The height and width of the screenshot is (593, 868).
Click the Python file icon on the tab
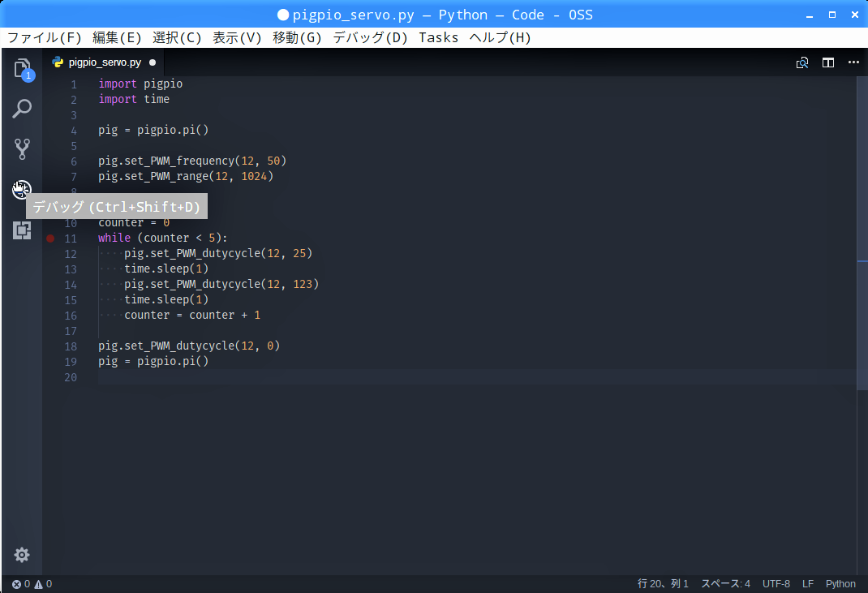58,62
